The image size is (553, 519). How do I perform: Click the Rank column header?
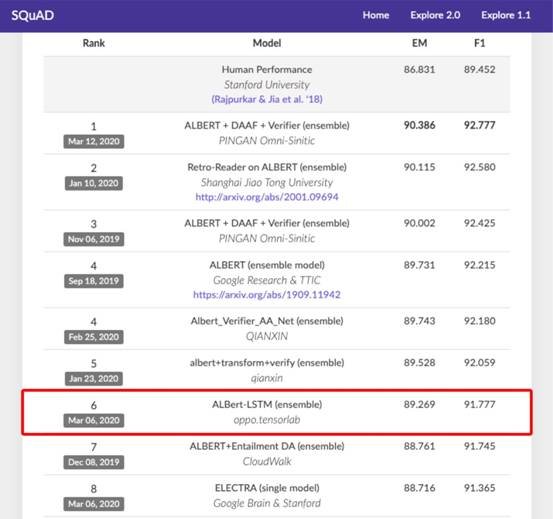pos(94,43)
